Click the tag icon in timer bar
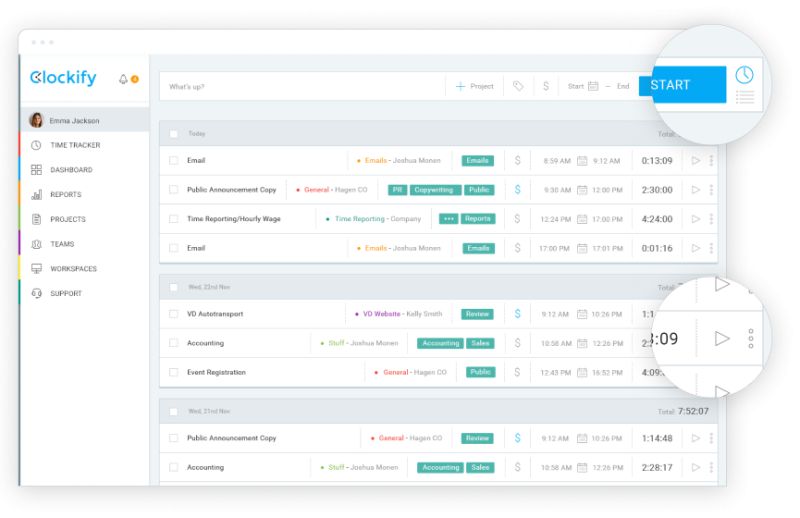Image resolution: width=800 pixels, height=518 pixels. pos(518,86)
